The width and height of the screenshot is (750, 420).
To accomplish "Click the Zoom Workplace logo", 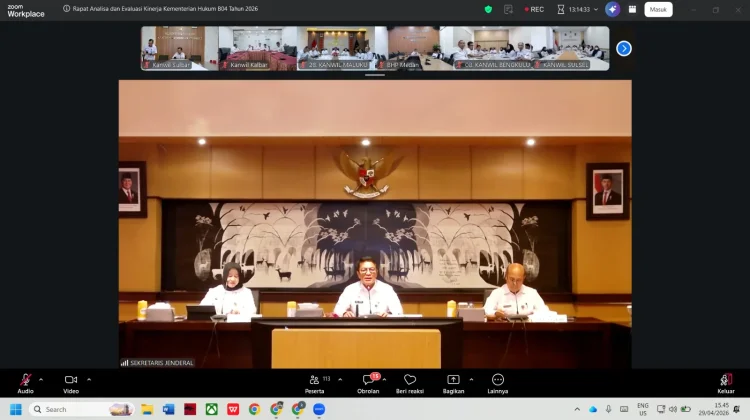I will pyautogui.click(x=26, y=11).
